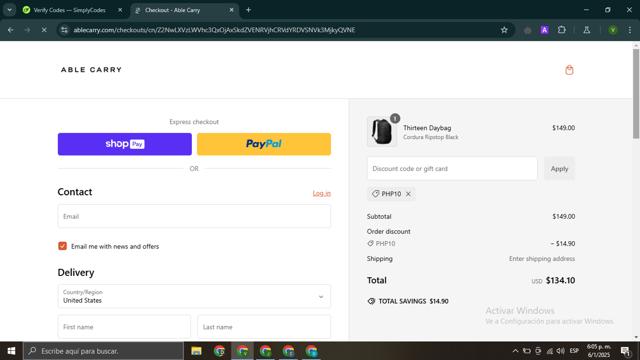Click the Windows taskbar search box
The width and height of the screenshot is (640, 360).
(104, 351)
